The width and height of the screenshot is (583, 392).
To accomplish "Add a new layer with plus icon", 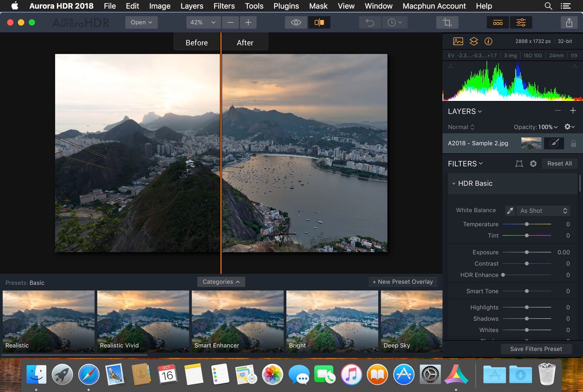I will [573, 111].
